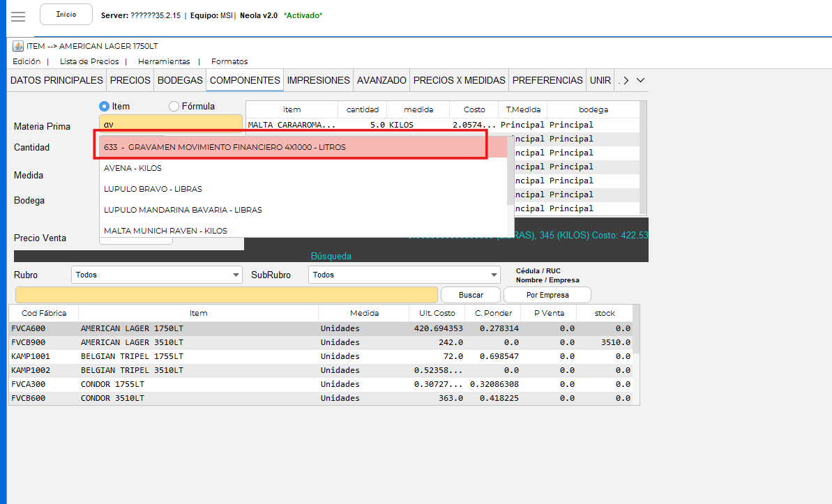Click the yellow search text field
832x504 pixels.
click(x=226, y=295)
